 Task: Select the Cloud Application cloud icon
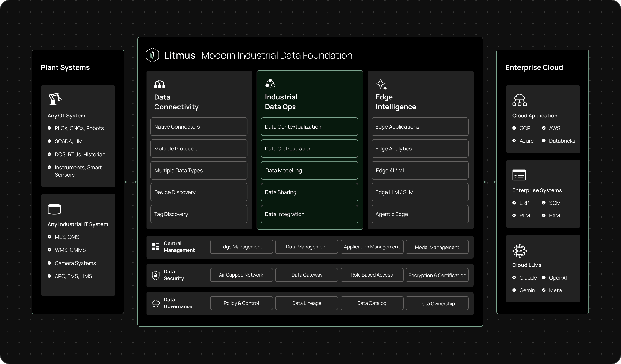[520, 100]
